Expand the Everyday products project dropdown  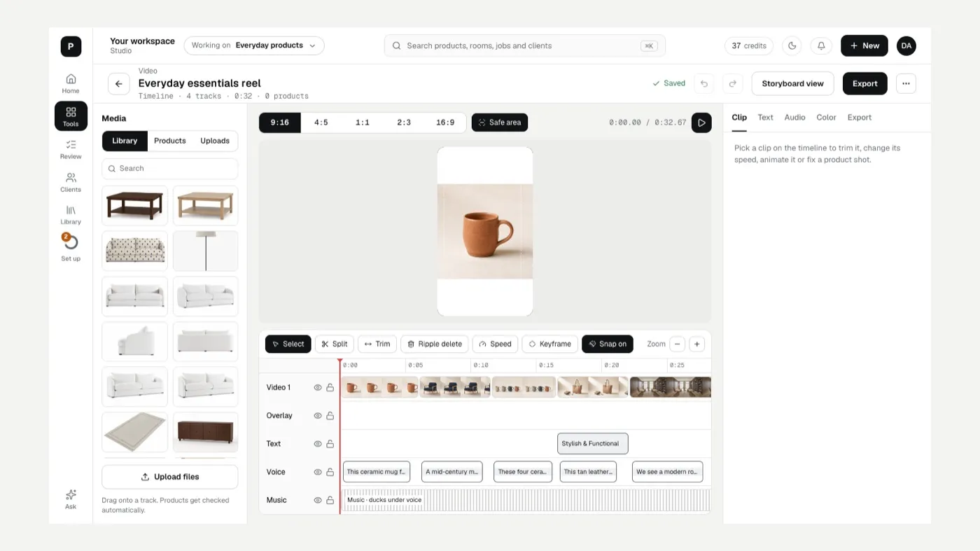254,46
